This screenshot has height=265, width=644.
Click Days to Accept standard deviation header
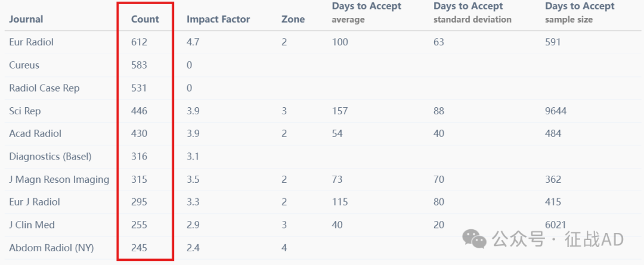tap(472, 13)
